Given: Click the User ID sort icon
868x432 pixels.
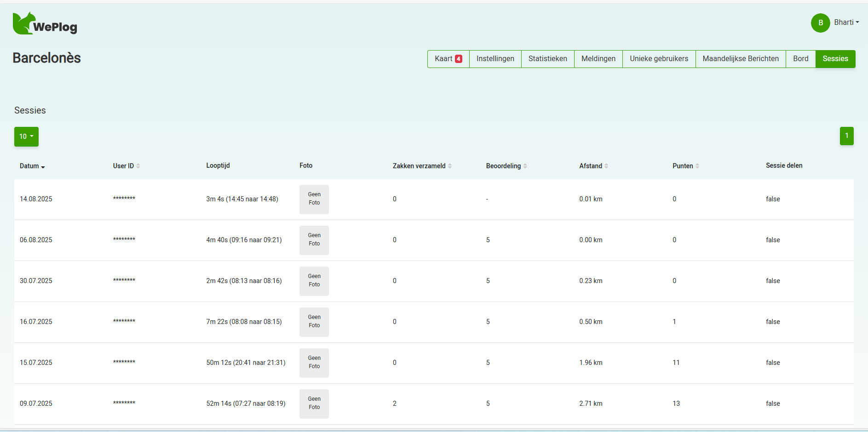Looking at the screenshot, I should [138, 166].
